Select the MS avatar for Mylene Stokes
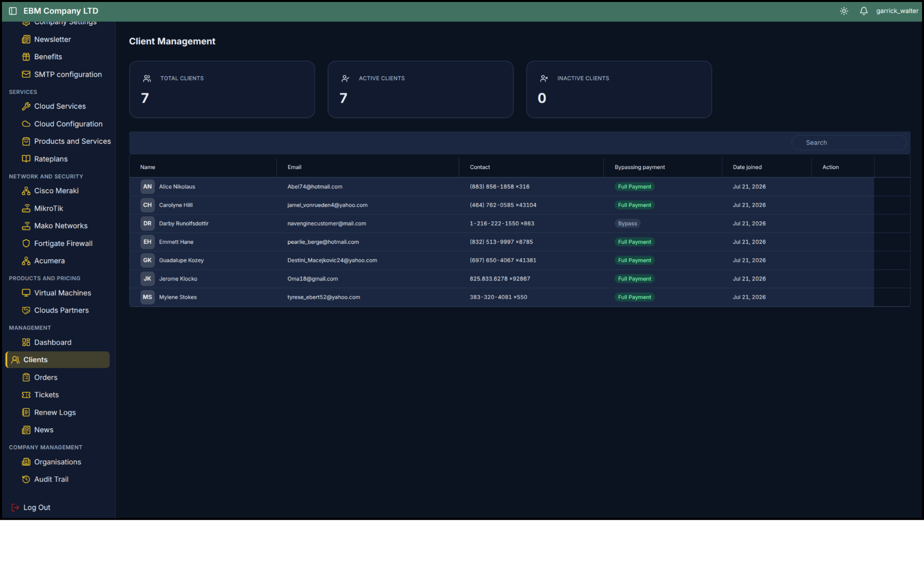The image size is (924, 575). click(x=147, y=297)
